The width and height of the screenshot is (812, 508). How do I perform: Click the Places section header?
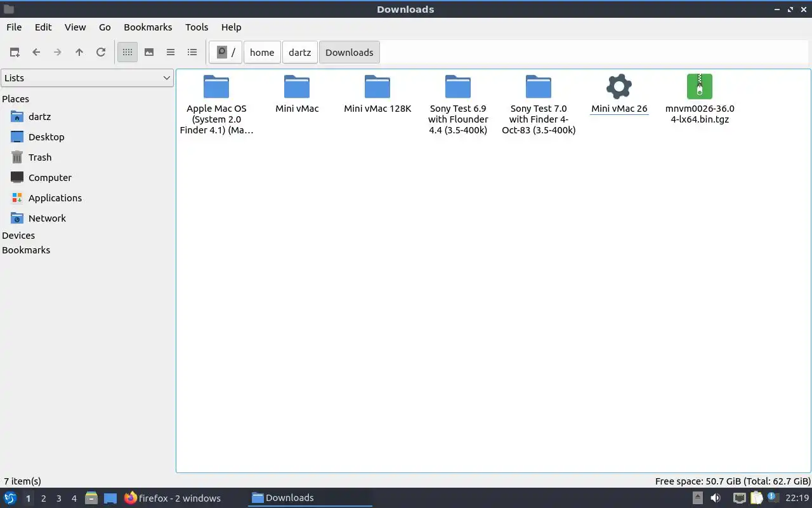(15, 99)
